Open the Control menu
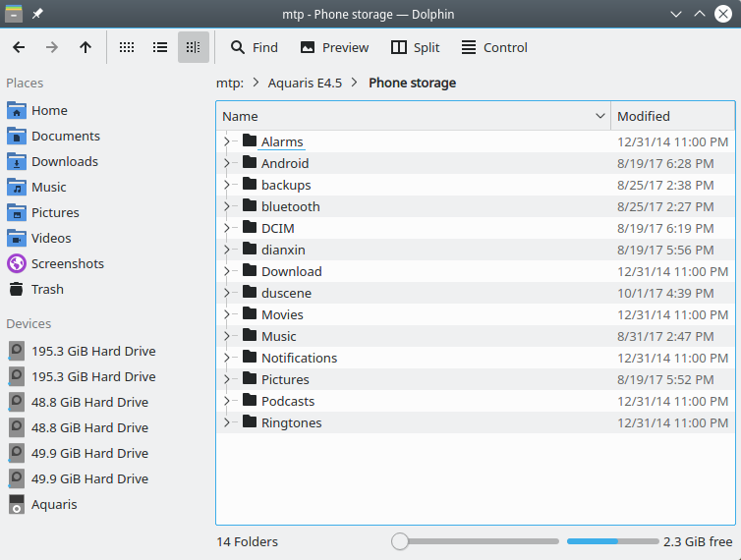 [x=494, y=47]
